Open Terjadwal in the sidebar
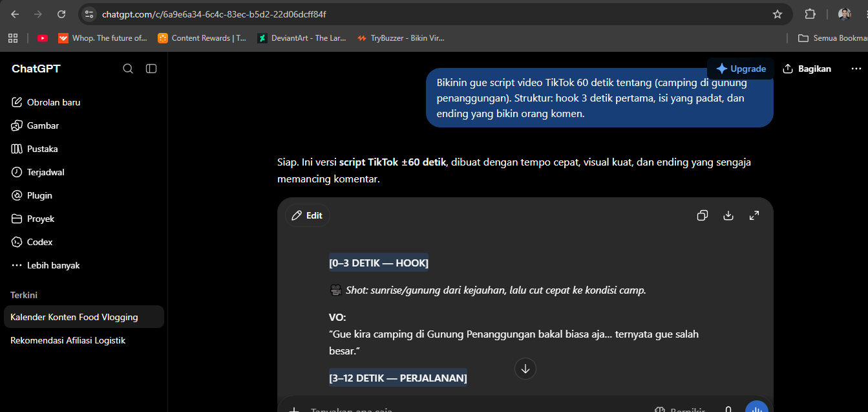This screenshot has height=412, width=868. (x=84, y=172)
